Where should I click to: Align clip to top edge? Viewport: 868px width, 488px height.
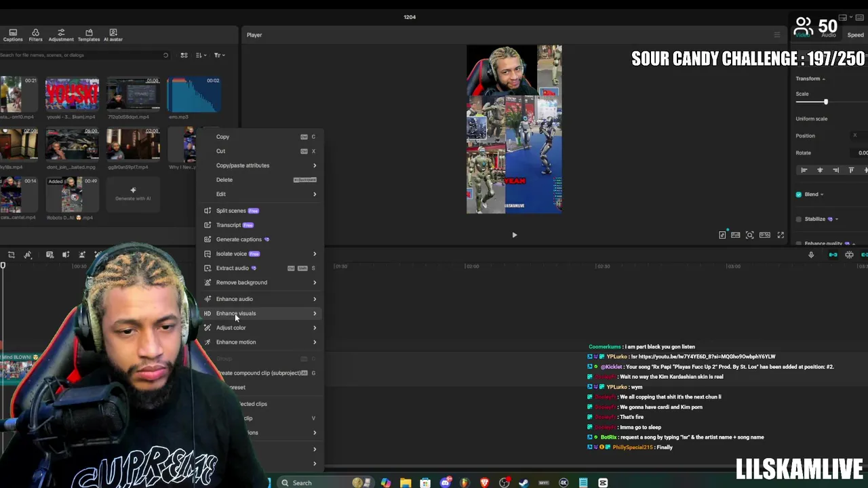851,170
